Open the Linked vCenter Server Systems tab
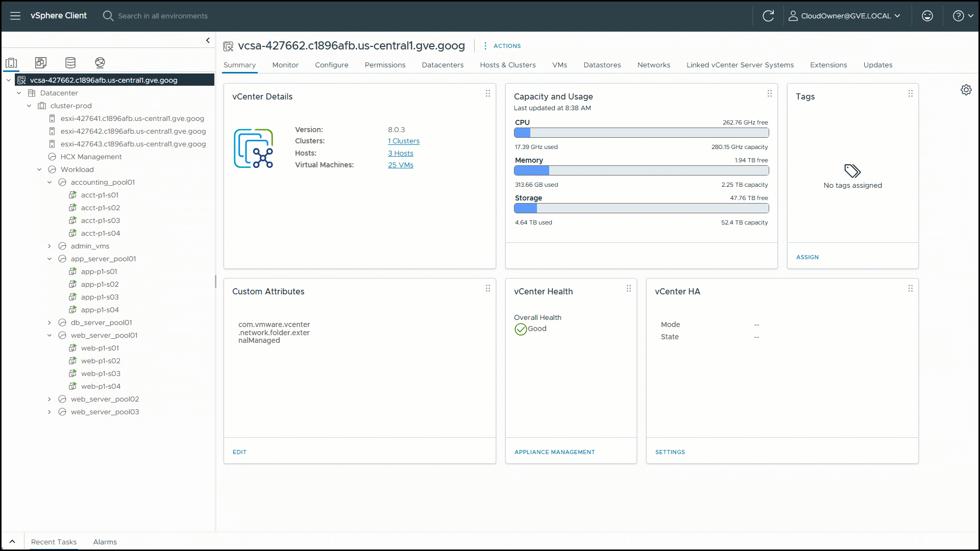The width and height of the screenshot is (980, 551). click(x=740, y=65)
